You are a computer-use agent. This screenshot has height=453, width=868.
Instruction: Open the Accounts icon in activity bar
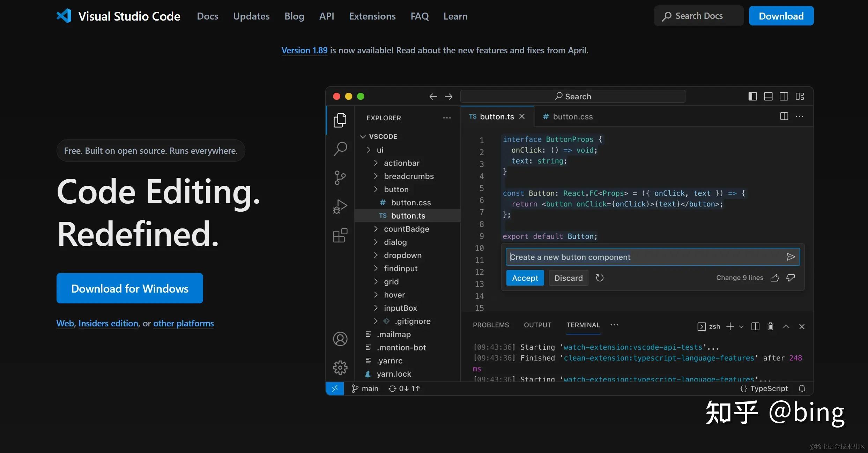[340, 339]
